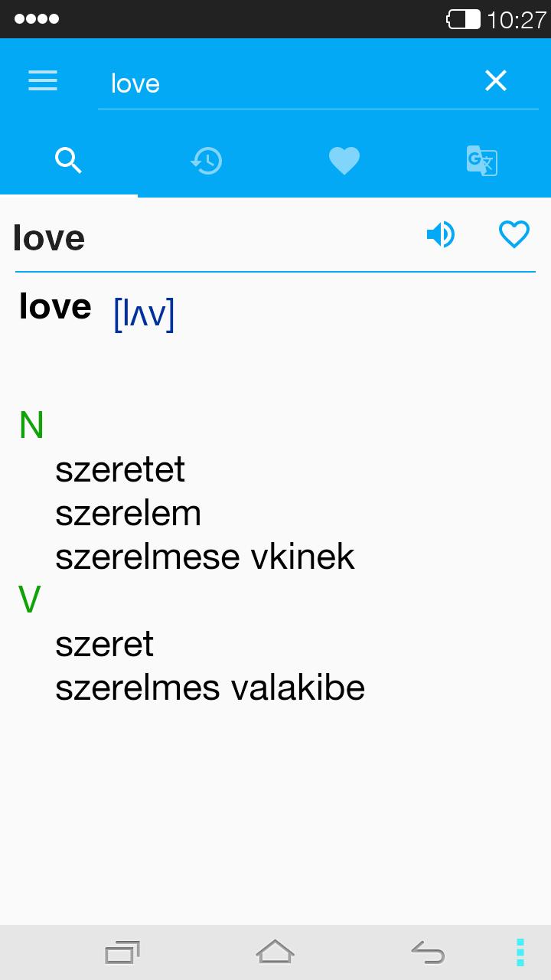The width and height of the screenshot is (551, 980).
Task: Open the favorites heart tab
Action: click(x=344, y=160)
